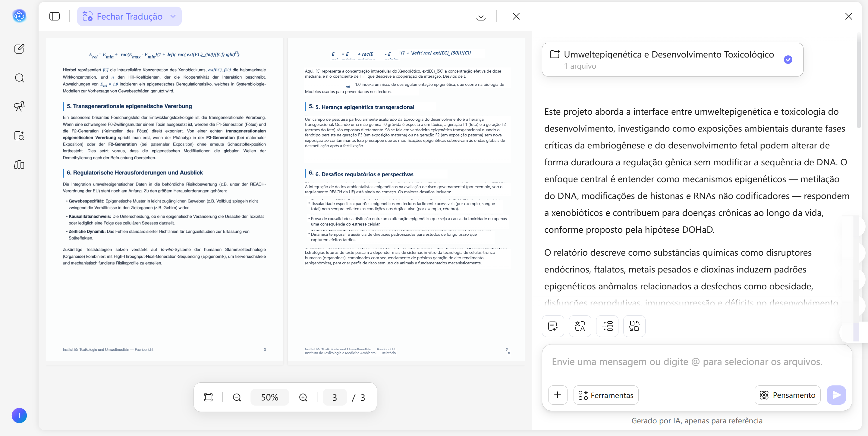Click the message input field
The height and width of the screenshot is (436, 868).
click(x=696, y=362)
